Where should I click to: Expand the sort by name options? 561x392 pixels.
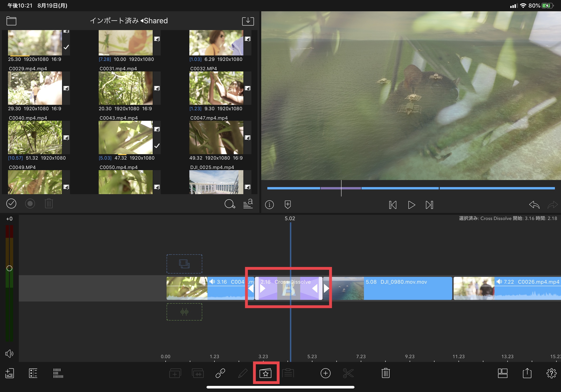pyautogui.click(x=248, y=204)
